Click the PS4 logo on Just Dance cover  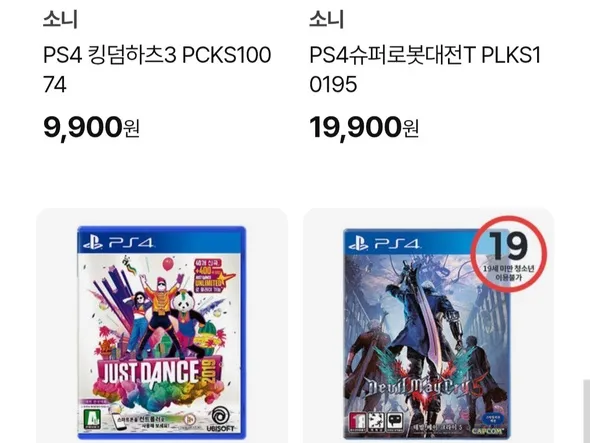pos(118,242)
